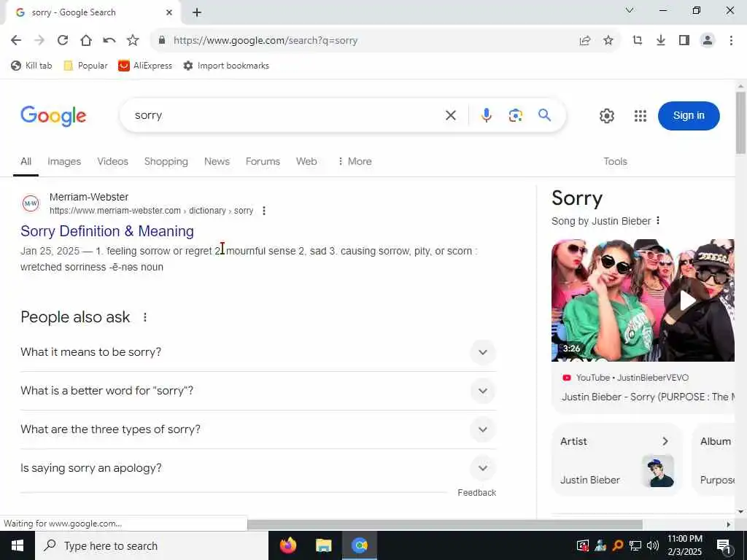Image resolution: width=747 pixels, height=560 pixels.
Task: Share this page using the address bar icon
Action: click(x=584, y=41)
